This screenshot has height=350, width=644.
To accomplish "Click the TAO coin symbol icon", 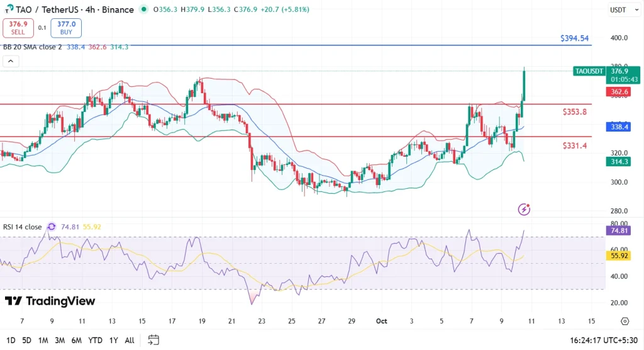I will [9, 9].
